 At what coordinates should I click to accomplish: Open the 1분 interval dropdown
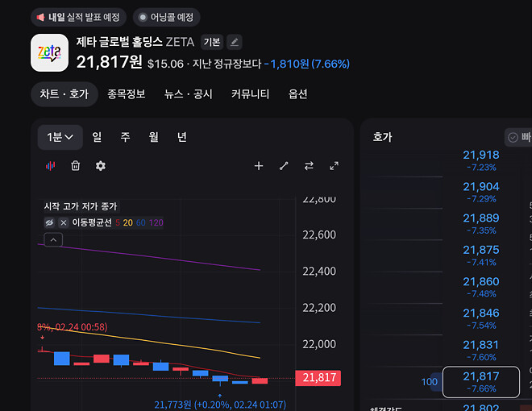pyautogui.click(x=60, y=137)
